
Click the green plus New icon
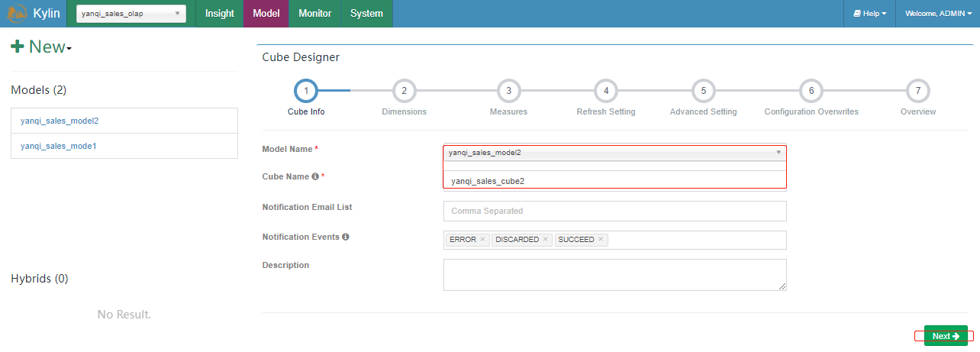click(x=18, y=47)
